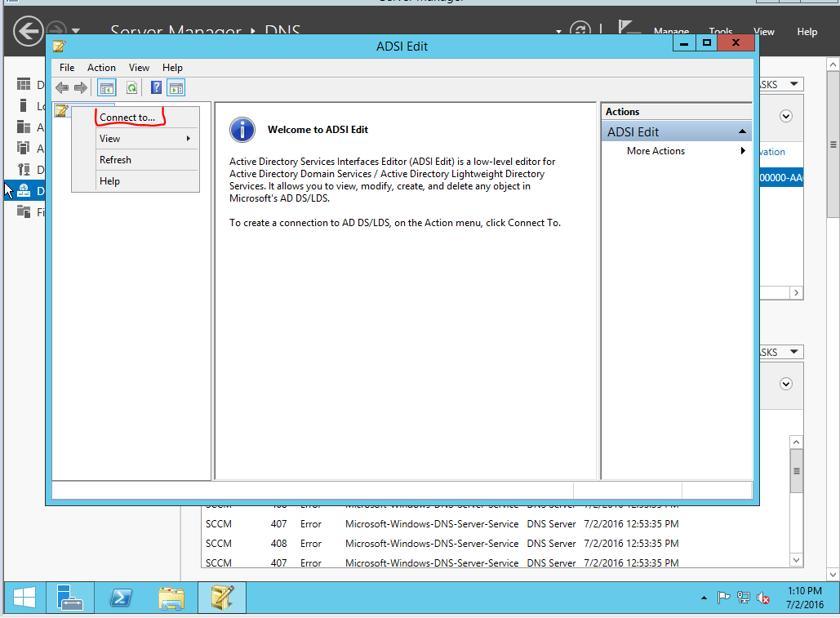Open Server Manager from the taskbar
Image resolution: width=840 pixels, height=618 pixels.
[69, 598]
